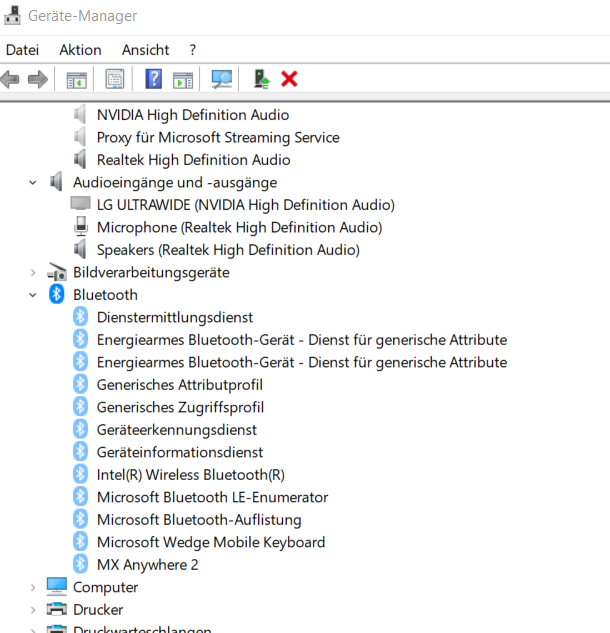Image resolution: width=610 pixels, height=633 pixels.
Task: Select NVIDIA High Definition Audio controller
Action: [193, 115]
